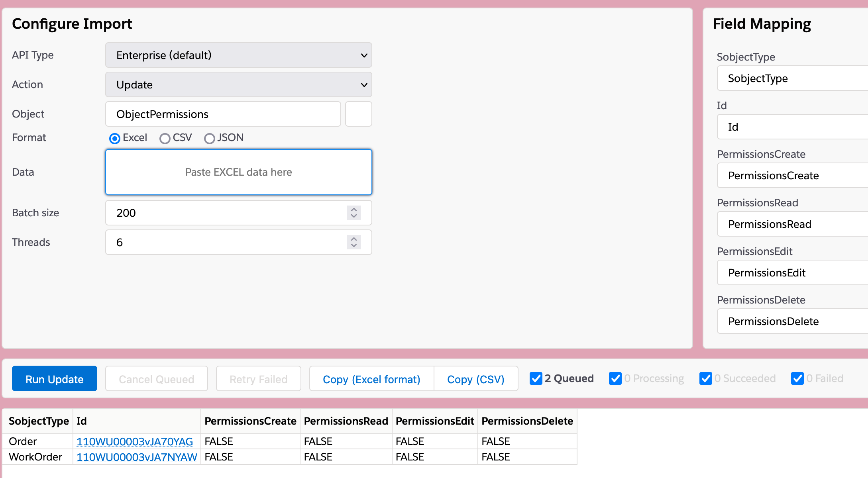
Task: Toggle the 0 Processing checkbox
Action: [x=615, y=378]
